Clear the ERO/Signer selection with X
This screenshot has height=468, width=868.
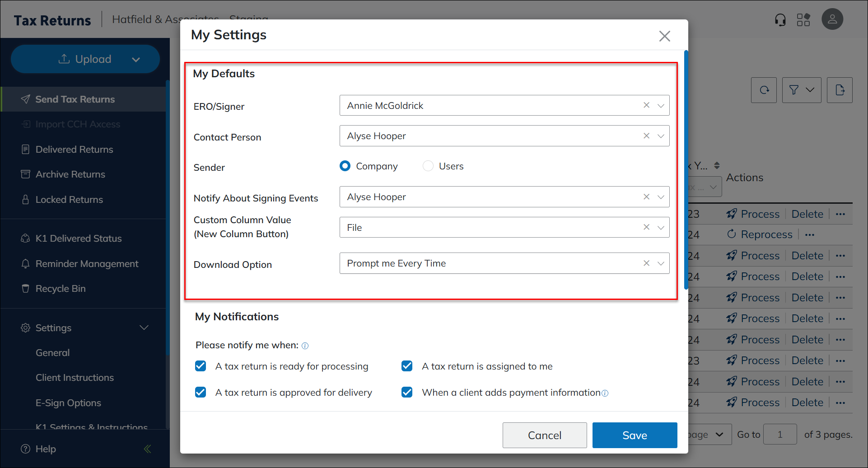point(646,105)
